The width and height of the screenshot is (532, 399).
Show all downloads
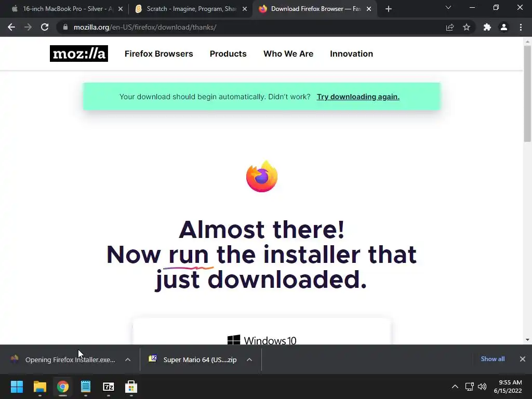tap(493, 359)
